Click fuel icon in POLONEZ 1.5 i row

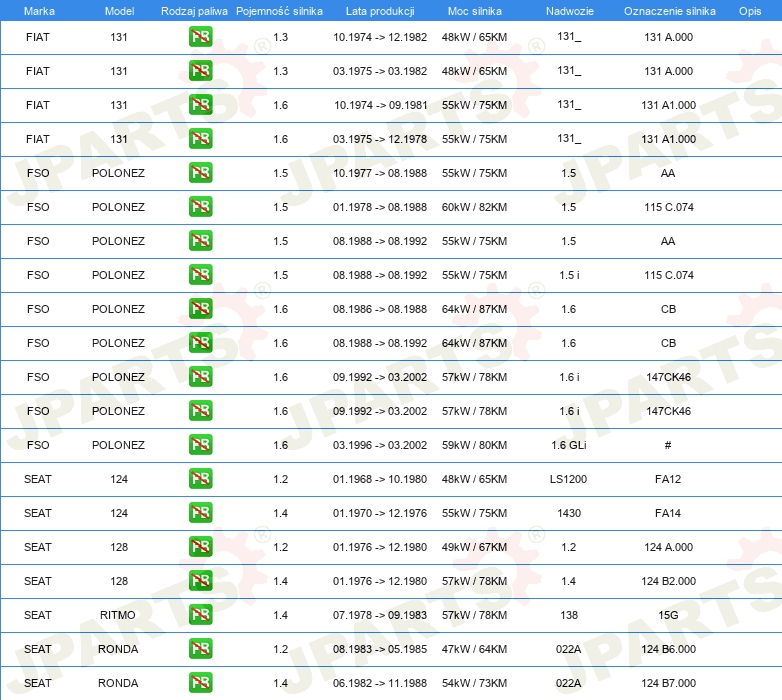coord(200,275)
